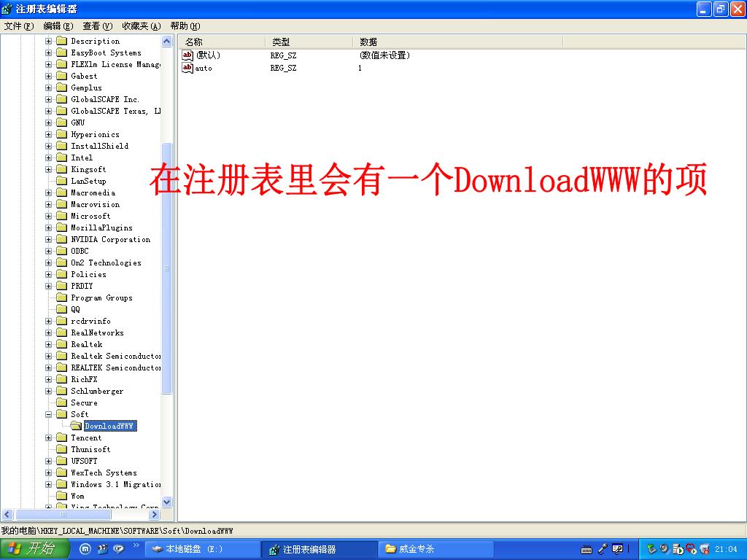Select the GlobalSCAPE Texas key
747x560 pixels.
(x=116, y=111)
